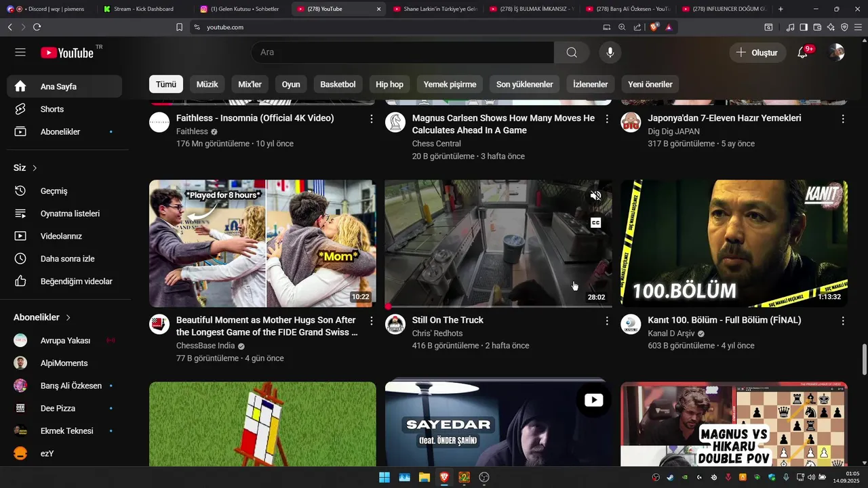The image size is (868, 488).
Task: Open Abonelikler in the top sidebar
Action: pos(64,131)
